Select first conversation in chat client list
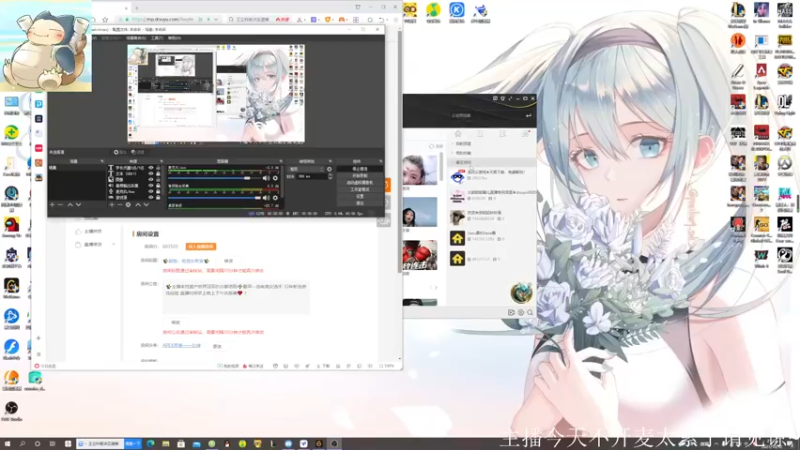800x450 pixels. click(x=492, y=176)
